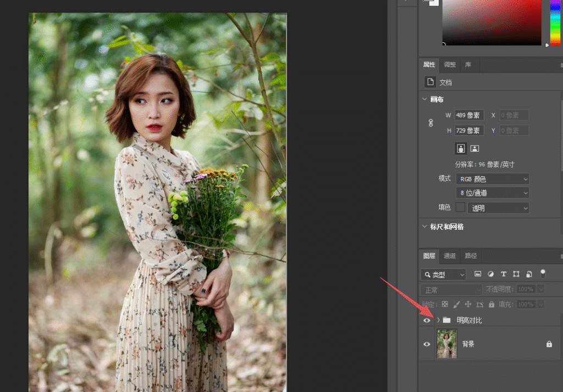Filter layers by shape layer icon

[x=516, y=274]
